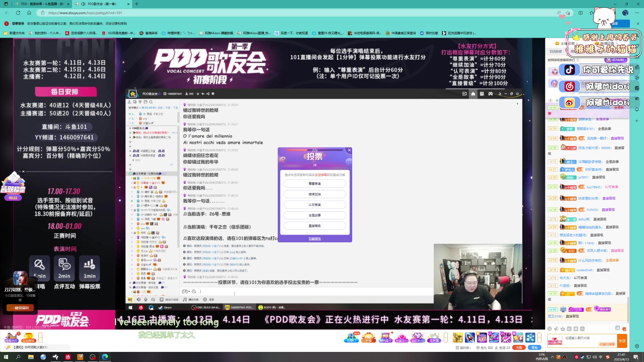Viewport: 644px width, 362px height.
Task: Click the 直接晋级 vote option
Action: click(315, 226)
